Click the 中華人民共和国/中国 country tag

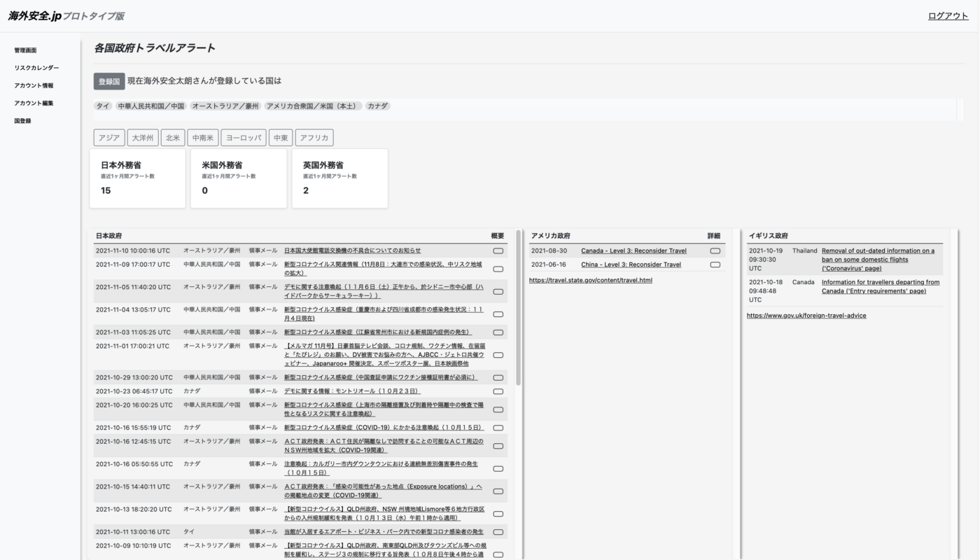(150, 106)
